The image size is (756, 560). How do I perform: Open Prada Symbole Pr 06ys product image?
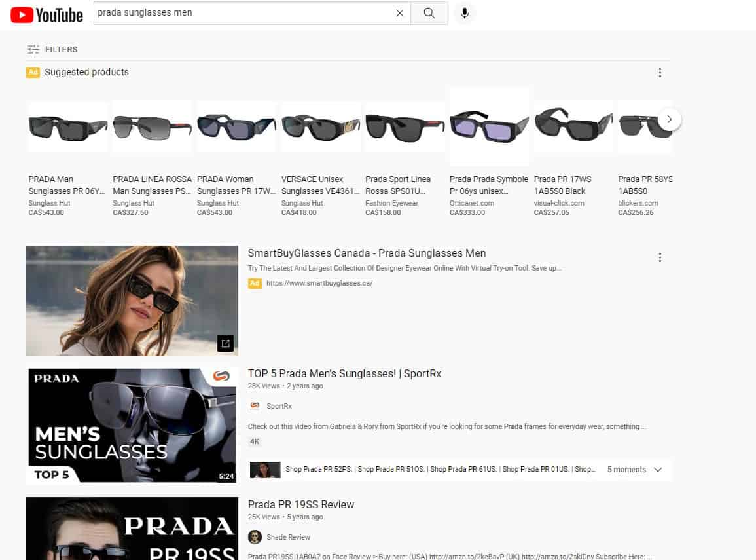pyautogui.click(x=489, y=127)
